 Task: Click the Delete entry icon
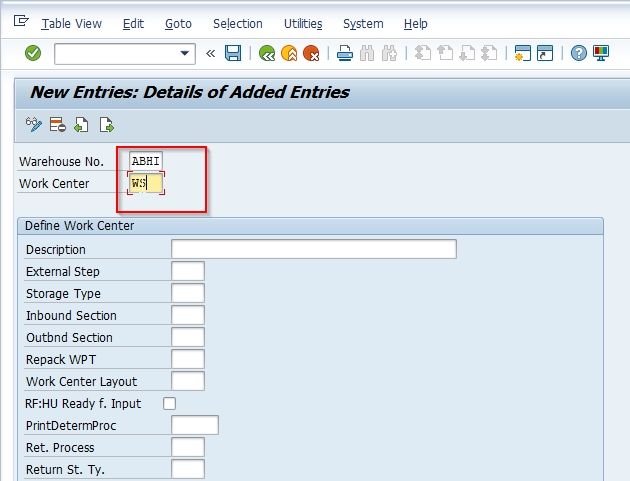(57, 125)
